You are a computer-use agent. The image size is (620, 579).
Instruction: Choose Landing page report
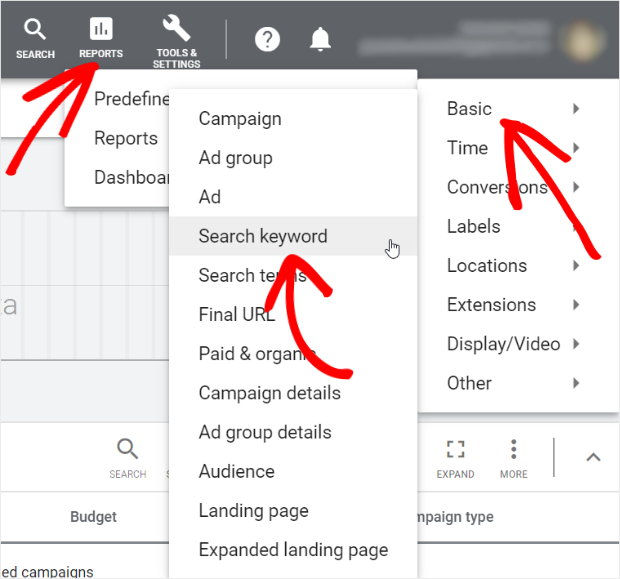253,511
